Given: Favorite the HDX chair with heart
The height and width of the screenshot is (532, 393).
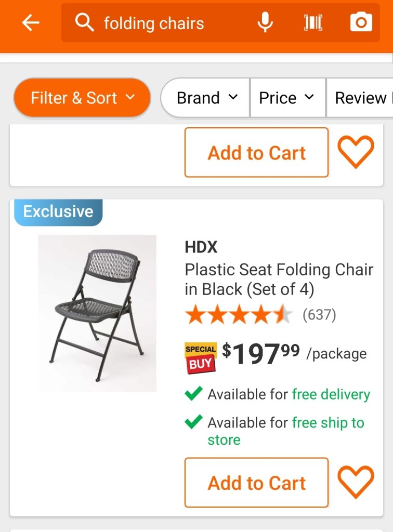Looking at the screenshot, I should tap(356, 482).
